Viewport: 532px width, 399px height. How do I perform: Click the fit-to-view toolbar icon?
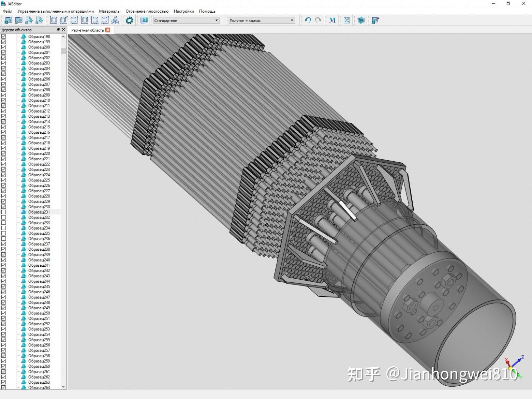click(346, 20)
